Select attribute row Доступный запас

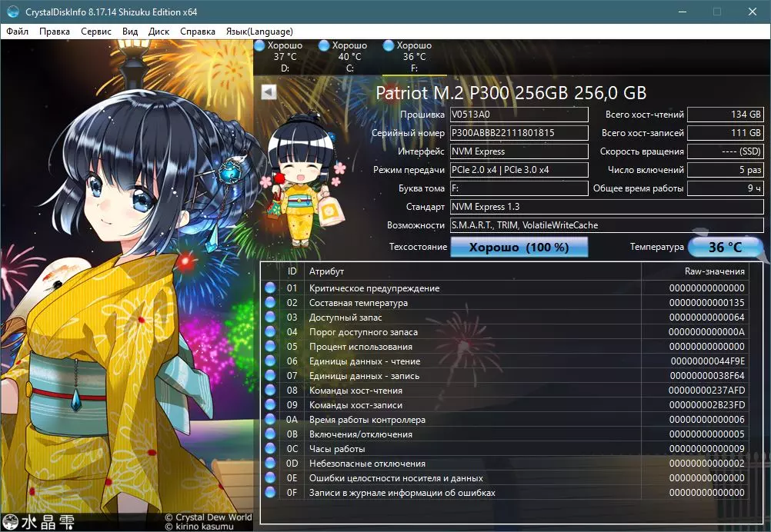[x=505, y=318]
